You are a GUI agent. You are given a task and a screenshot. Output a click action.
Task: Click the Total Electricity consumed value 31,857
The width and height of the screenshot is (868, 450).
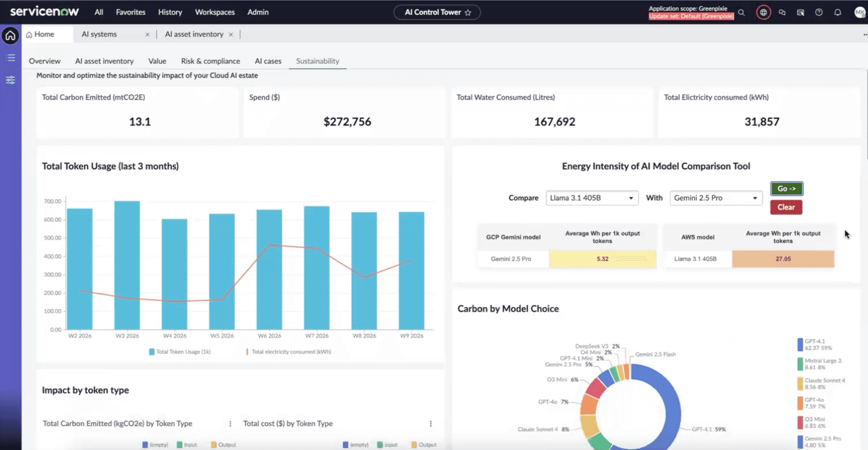tap(762, 122)
